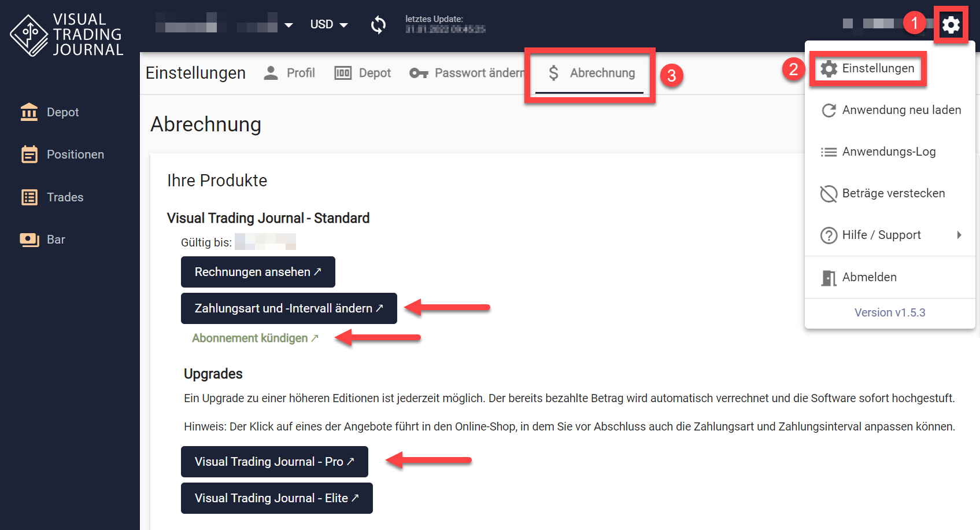Open the blurred account selector dropdown
The width and height of the screenshot is (980, 530).
tap(225, 24)
